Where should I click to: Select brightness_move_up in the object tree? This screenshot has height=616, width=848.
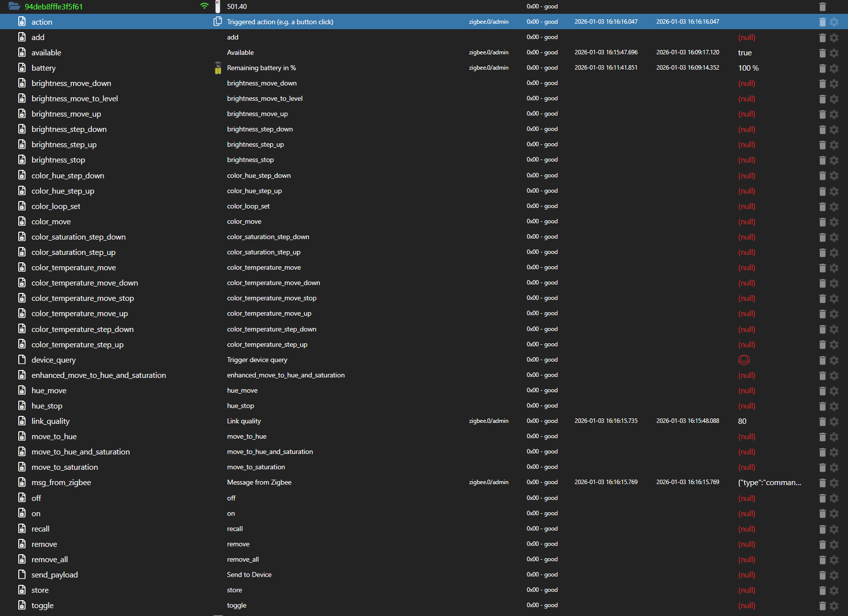[66, 114]
